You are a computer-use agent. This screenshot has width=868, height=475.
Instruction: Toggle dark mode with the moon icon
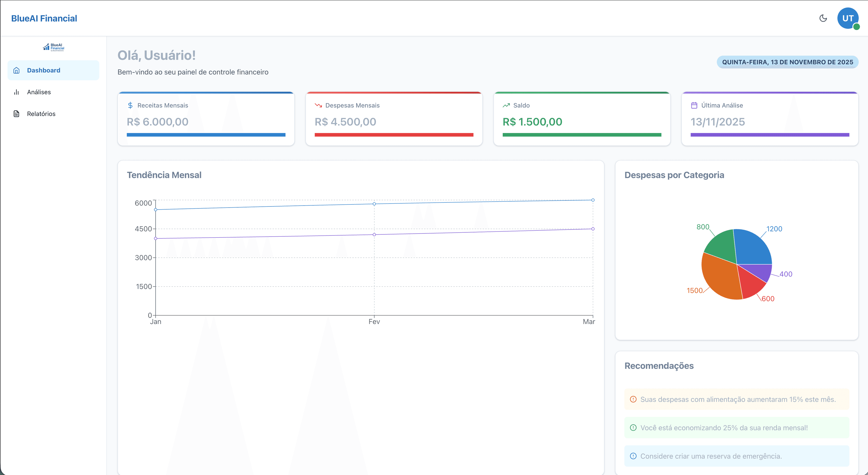coord(823,18)
